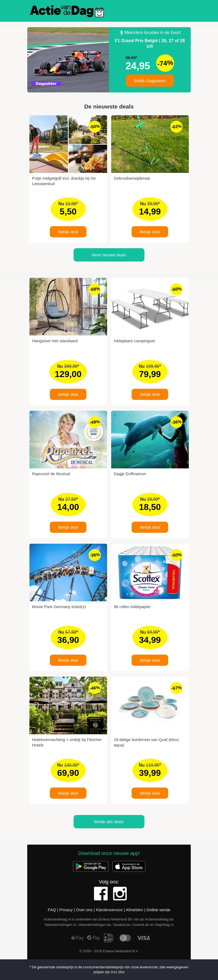Open the Facebook icon under Volg ons
Image resolution: width=218 pixels, height=980 pixels.
pyautogui.click(x=101, y=894)
